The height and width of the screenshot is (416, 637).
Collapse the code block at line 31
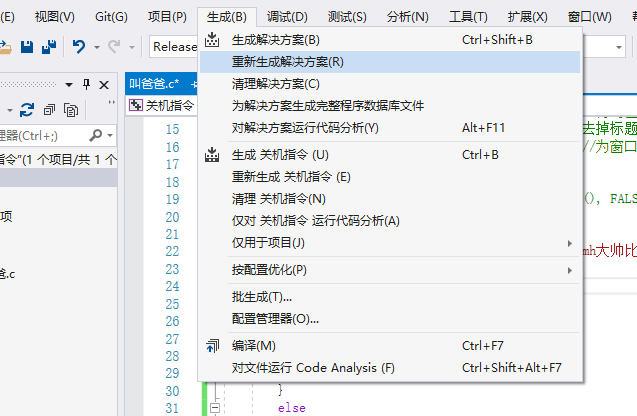[214, 407]
